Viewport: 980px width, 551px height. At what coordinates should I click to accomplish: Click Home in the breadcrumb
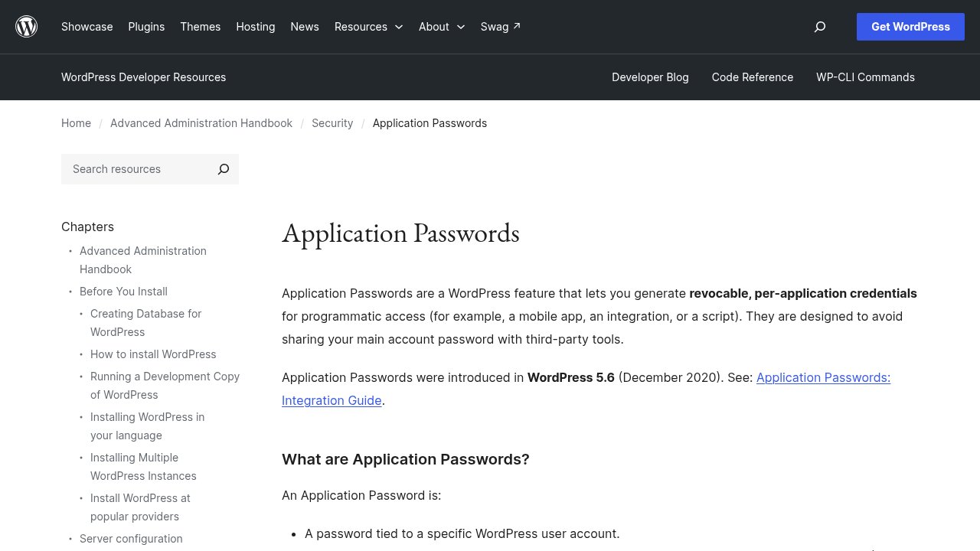coord(76,123)
